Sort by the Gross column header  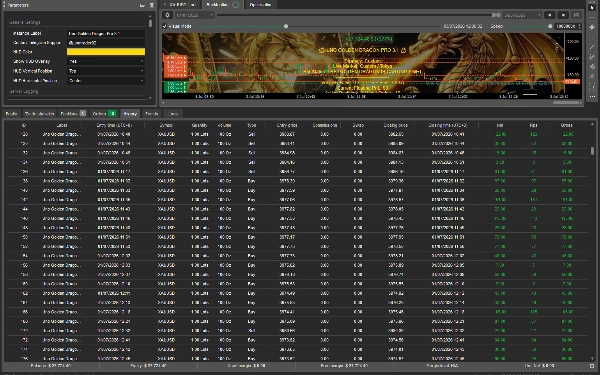(566, 125)
